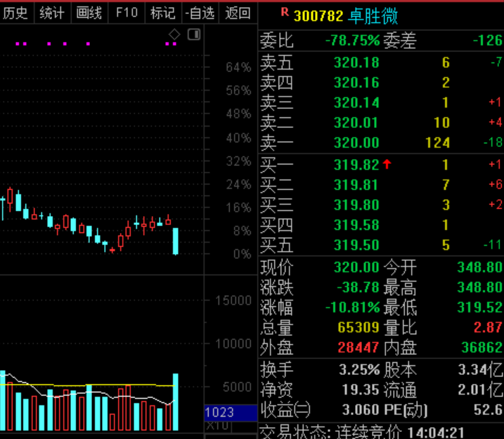Screen dimensions: 504x439
Task: Click the red up arrow at 买一
Action: point(386,165)
